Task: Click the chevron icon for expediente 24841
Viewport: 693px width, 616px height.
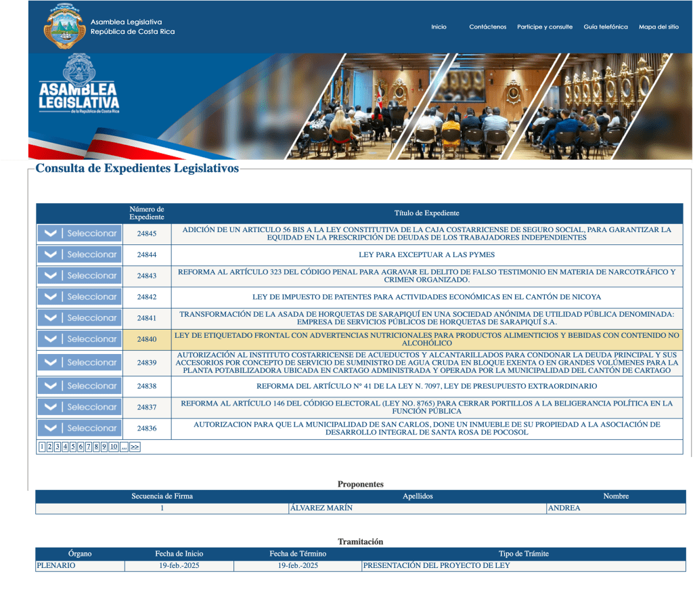Action: 50,318
